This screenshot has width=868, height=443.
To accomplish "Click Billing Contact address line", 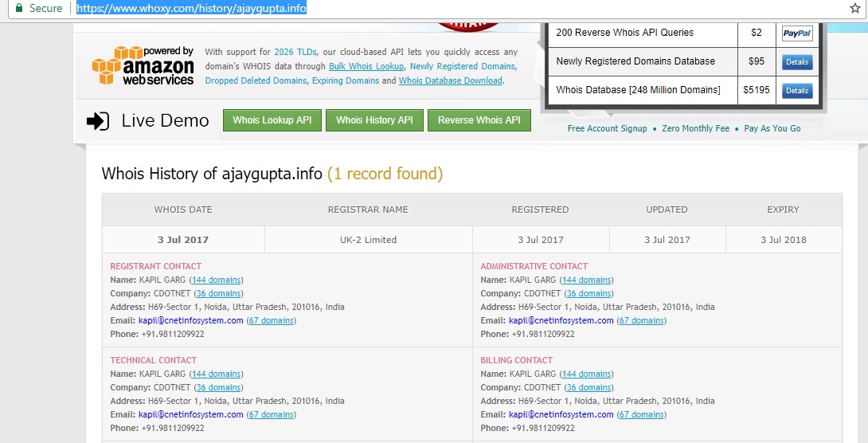I will 597,401.
